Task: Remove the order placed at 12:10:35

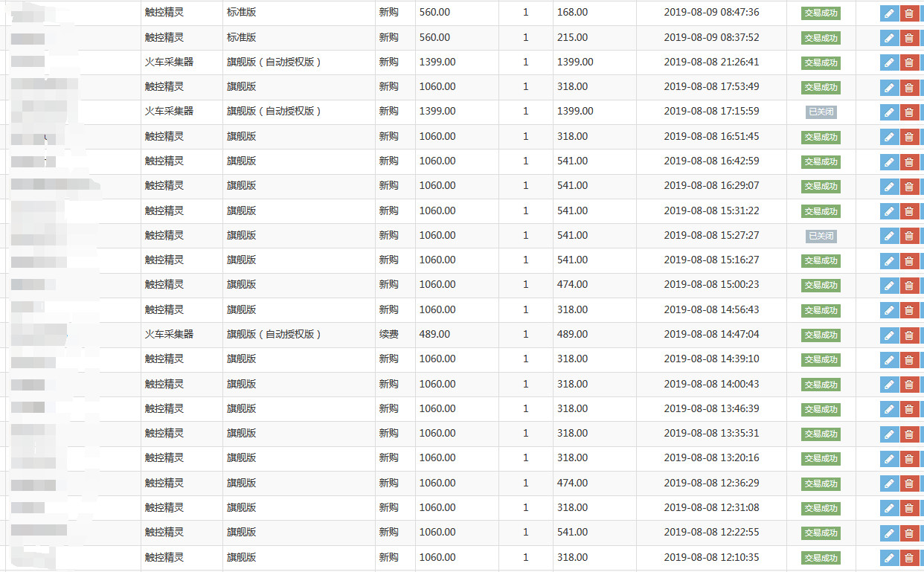Action: tap(908, 558)
